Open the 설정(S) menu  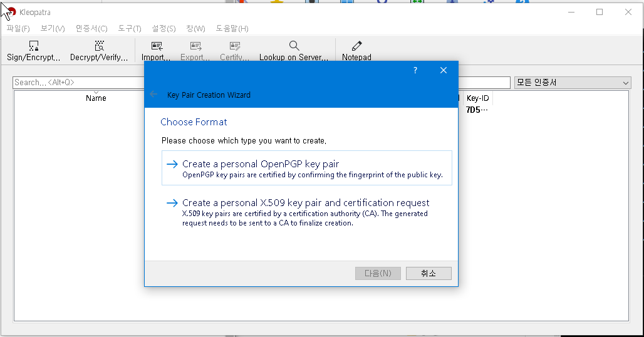tap(164, 28)
